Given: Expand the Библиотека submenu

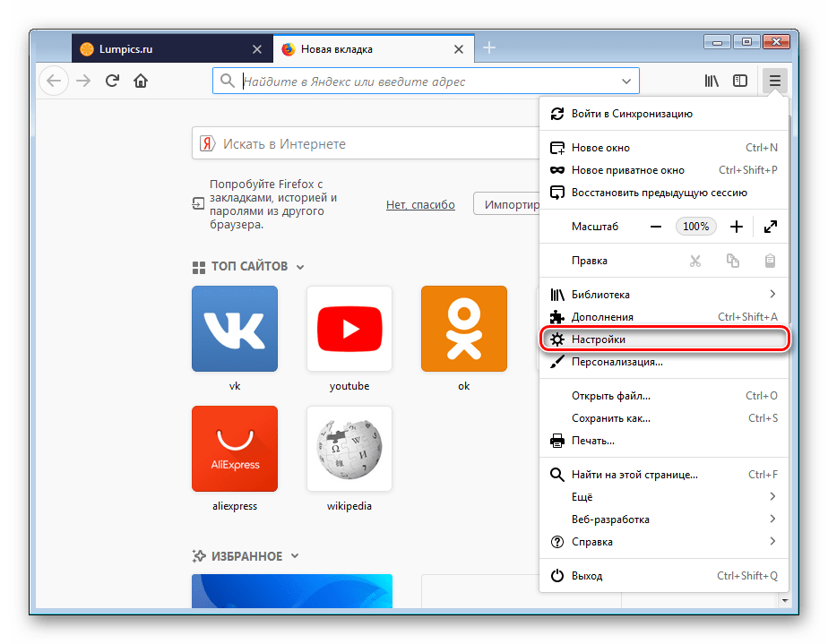Looking at the screenshot, I should [x=772, y=294].
